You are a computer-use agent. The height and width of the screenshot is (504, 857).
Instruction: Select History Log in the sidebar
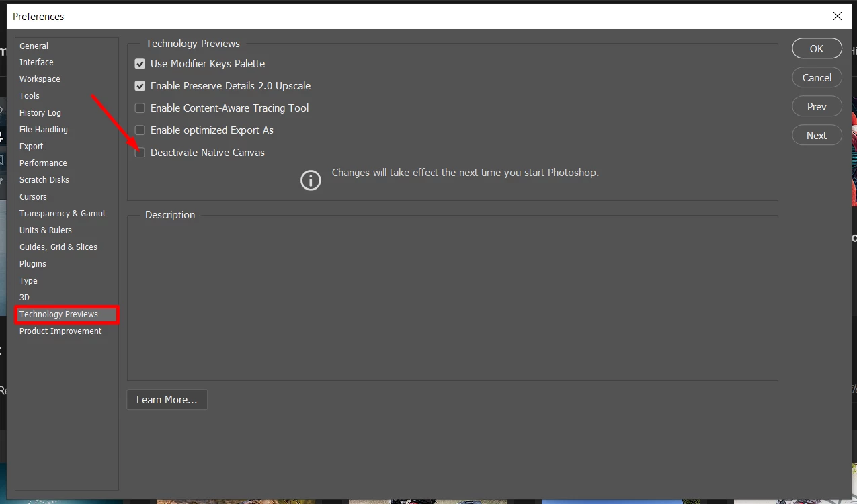pos(40,113)
